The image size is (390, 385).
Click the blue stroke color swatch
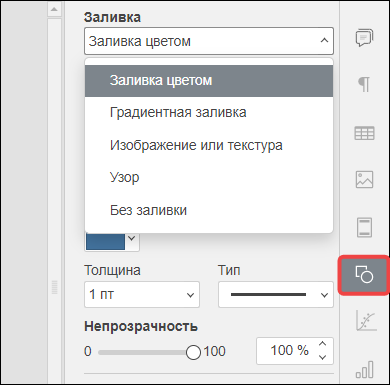coord(105,241)
